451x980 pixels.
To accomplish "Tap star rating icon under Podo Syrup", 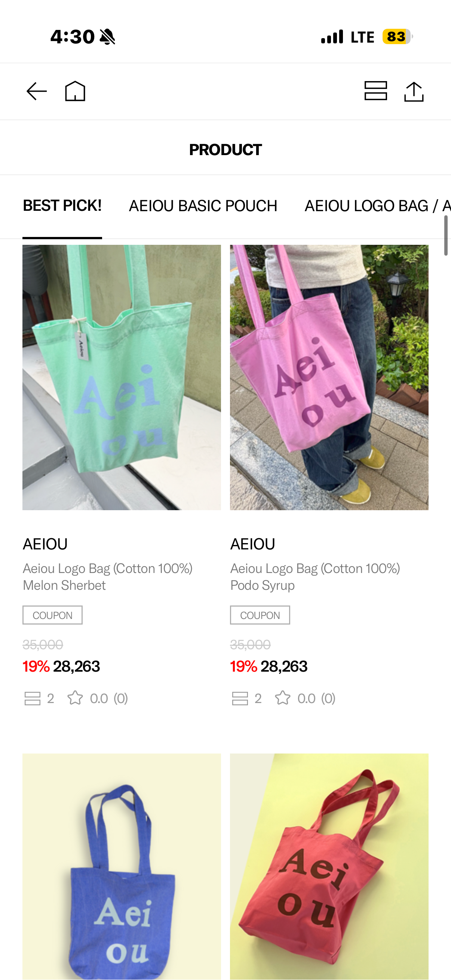I will click(x=282, y=698).
